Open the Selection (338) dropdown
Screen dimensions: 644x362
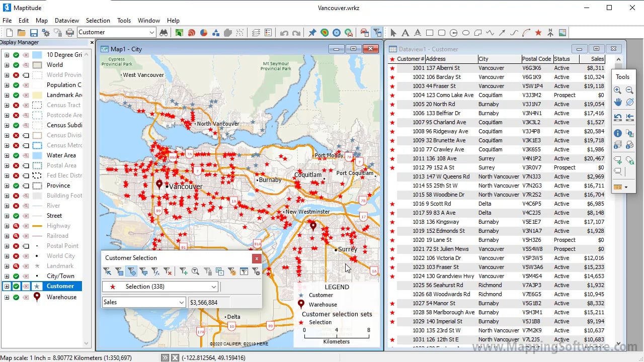click(x=213, y=287)
